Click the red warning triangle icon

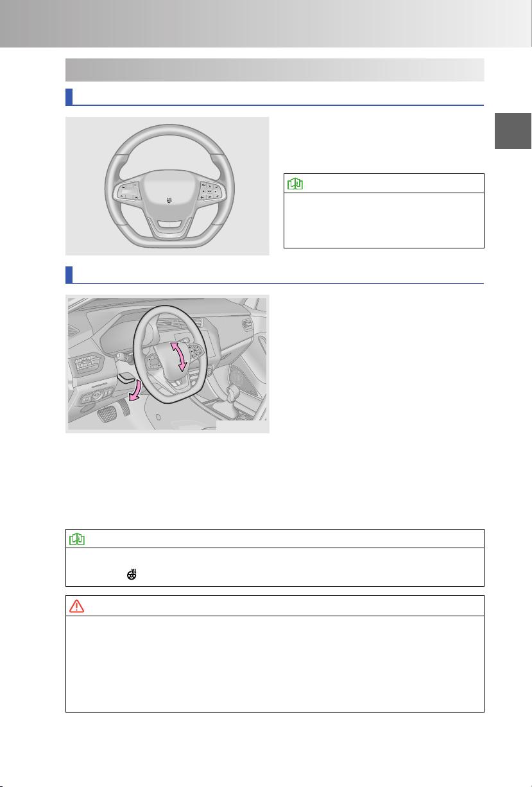tap(77, 605)
